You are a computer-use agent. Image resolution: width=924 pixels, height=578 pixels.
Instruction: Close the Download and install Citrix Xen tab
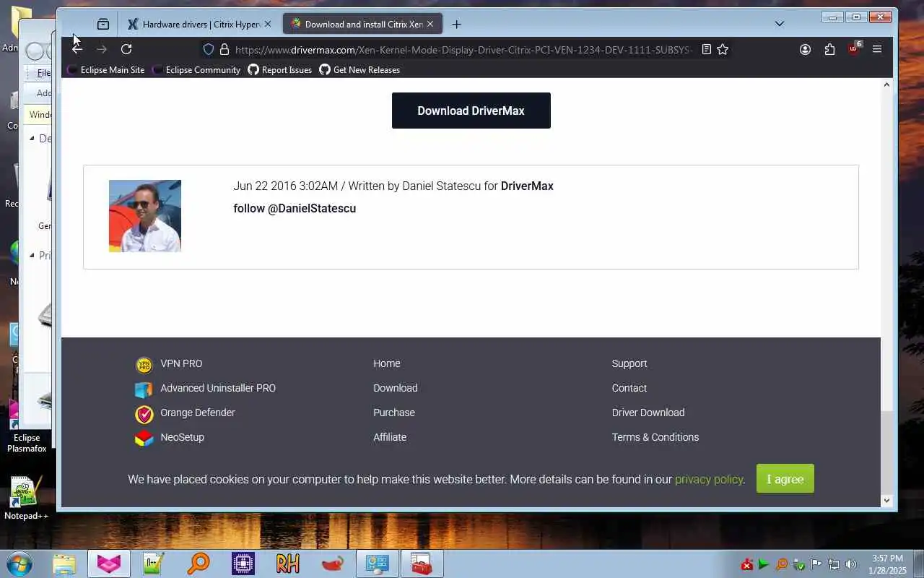tap(430, 24)
